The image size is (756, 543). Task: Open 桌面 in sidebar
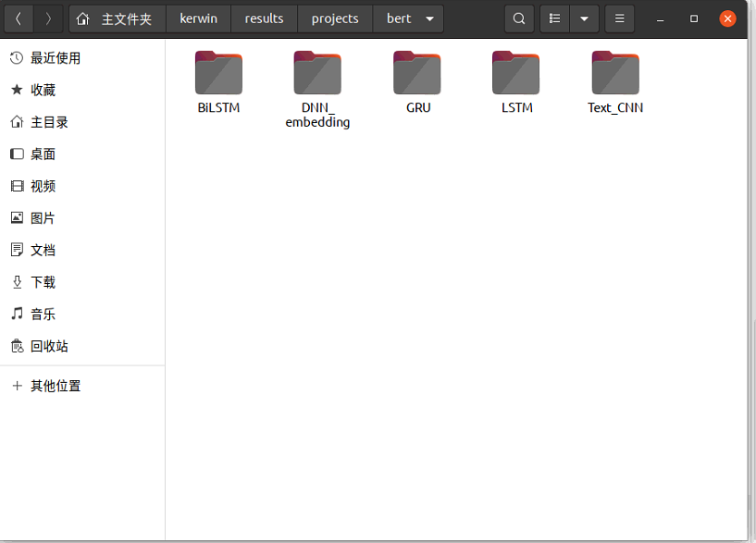[82, 154]
